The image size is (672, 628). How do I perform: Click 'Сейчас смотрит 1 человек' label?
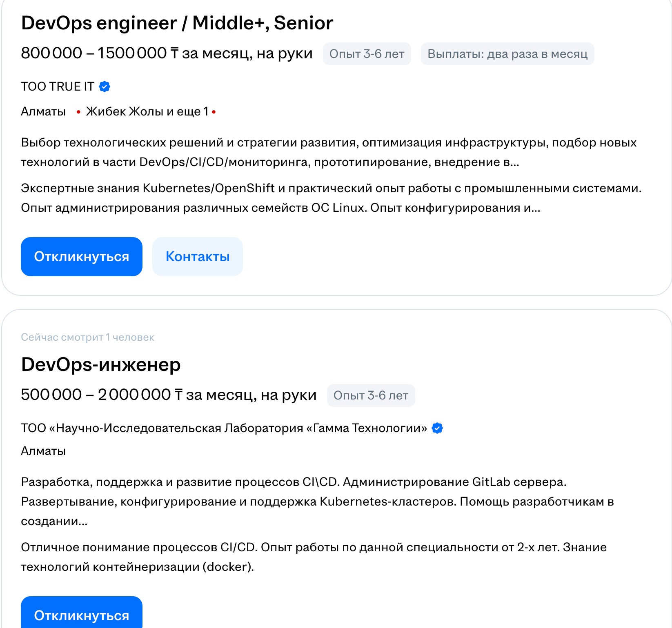point(87,337)
